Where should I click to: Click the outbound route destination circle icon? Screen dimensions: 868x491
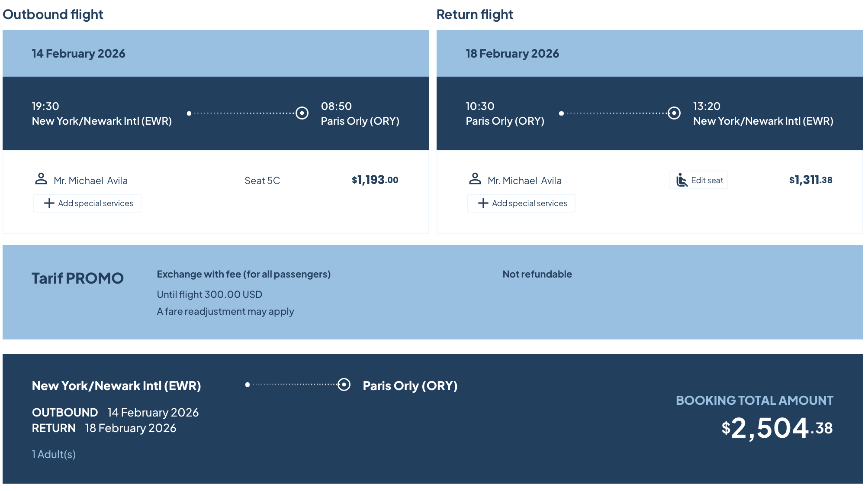pos(302,113)
